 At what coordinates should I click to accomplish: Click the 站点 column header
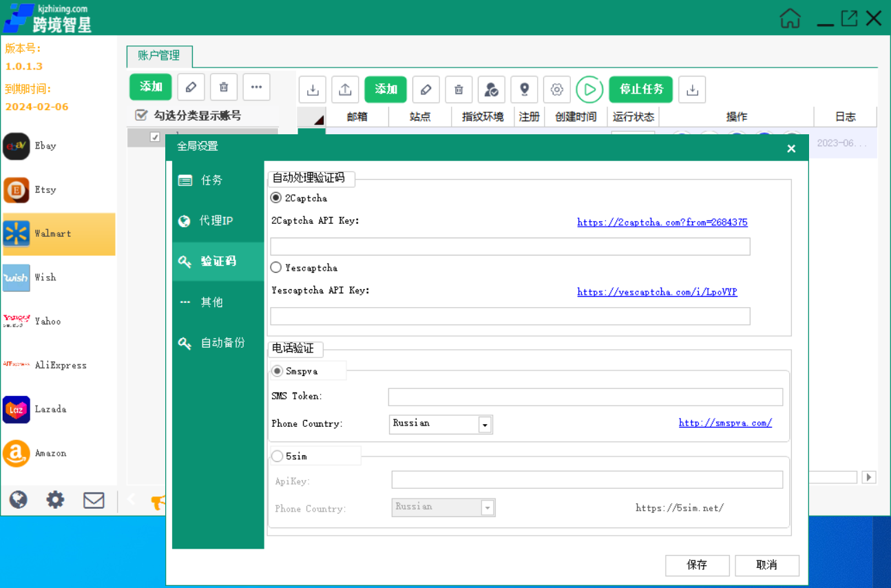coord(420,117)
